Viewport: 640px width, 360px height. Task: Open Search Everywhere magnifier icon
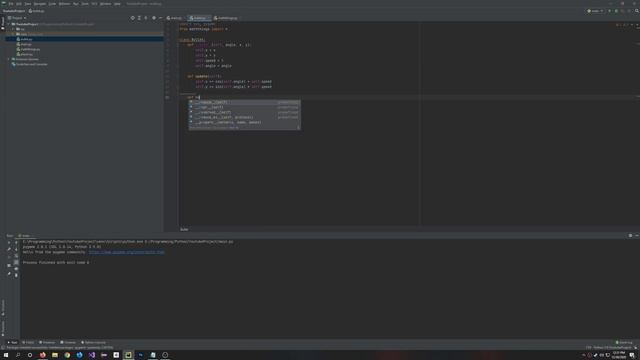pyautogui.click(x=636, y=11)
